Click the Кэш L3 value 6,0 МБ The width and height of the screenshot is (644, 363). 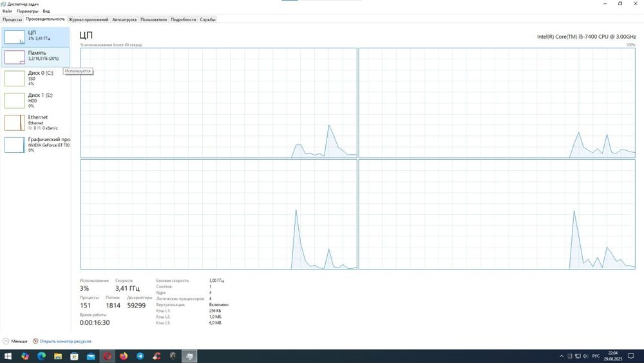pos(215,323)
